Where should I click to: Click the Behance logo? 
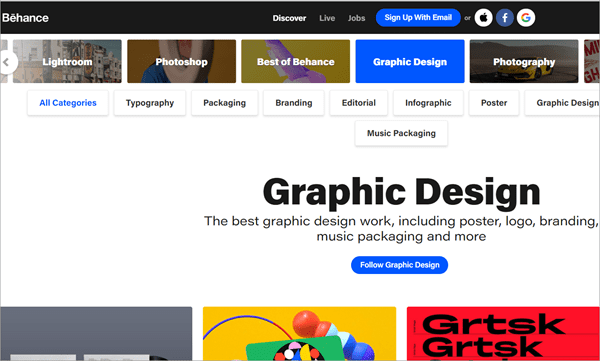(x=25, y=18)
